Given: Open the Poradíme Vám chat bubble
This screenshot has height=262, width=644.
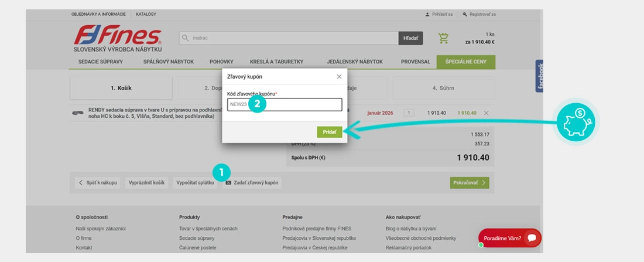Looking at the screenshot, I should click(510, 238).
